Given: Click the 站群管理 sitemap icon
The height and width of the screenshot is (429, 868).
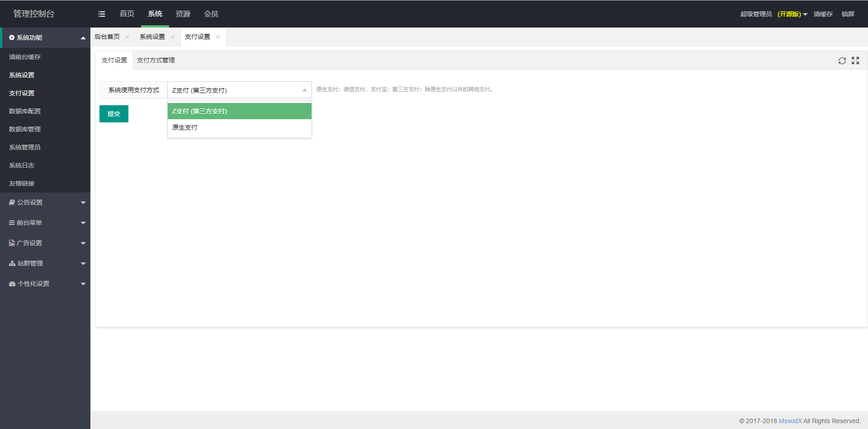Looking at the screenshot, I should [12, 263].
